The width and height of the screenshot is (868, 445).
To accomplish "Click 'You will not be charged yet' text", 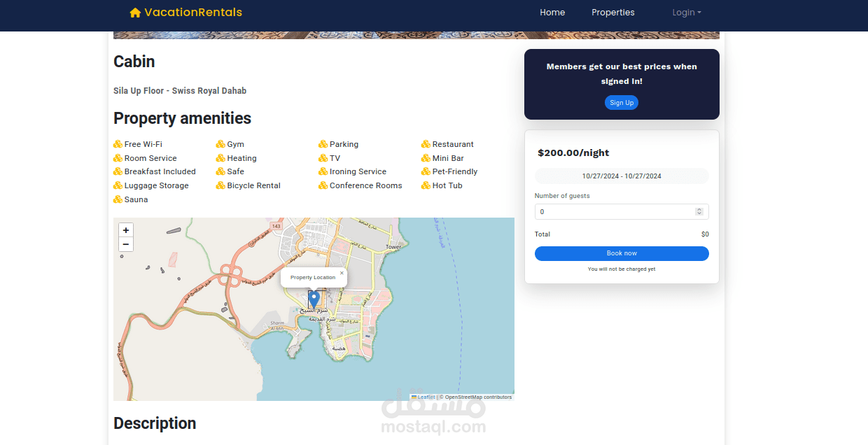I will click(622, 269).
